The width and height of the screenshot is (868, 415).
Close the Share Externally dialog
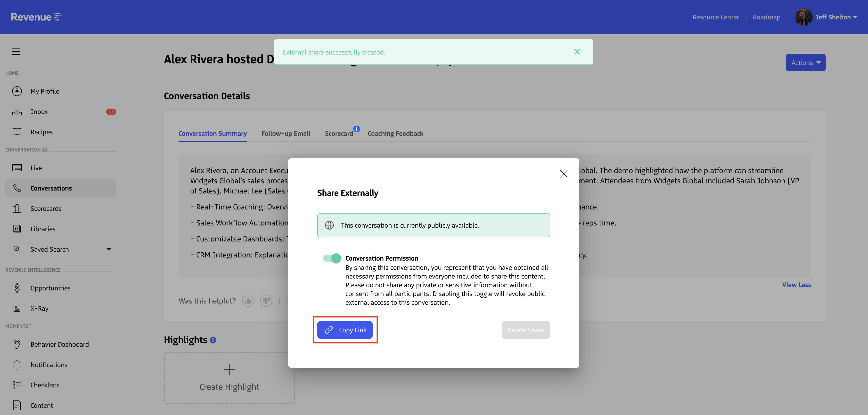(563, 174)
